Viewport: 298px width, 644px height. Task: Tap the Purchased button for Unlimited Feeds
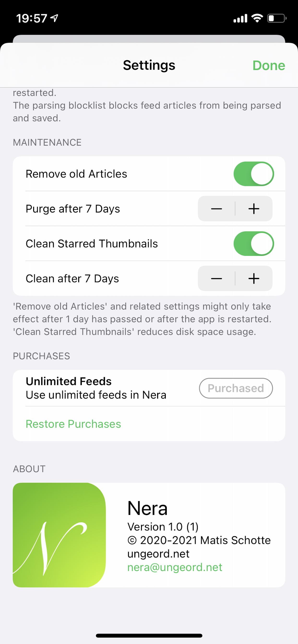click(236, 388)
